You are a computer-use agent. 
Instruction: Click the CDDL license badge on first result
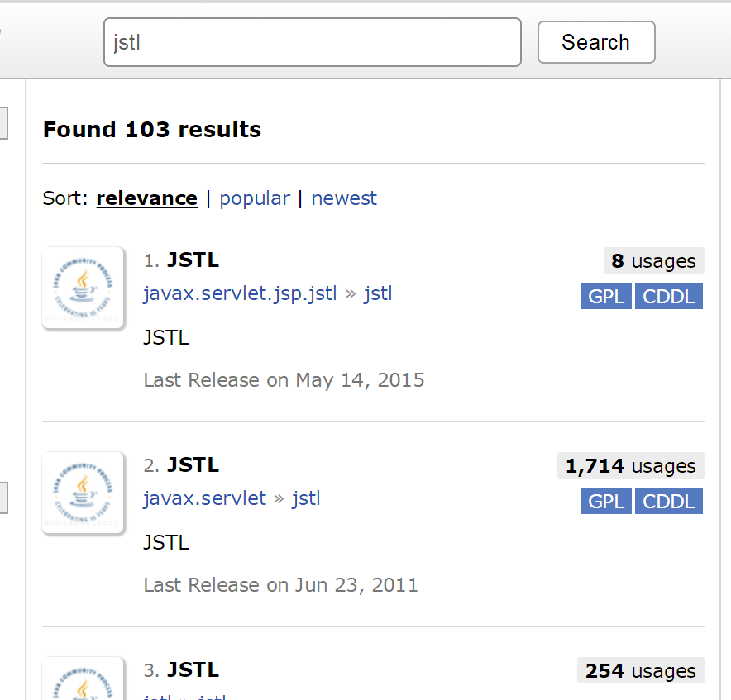click(669, 296)
